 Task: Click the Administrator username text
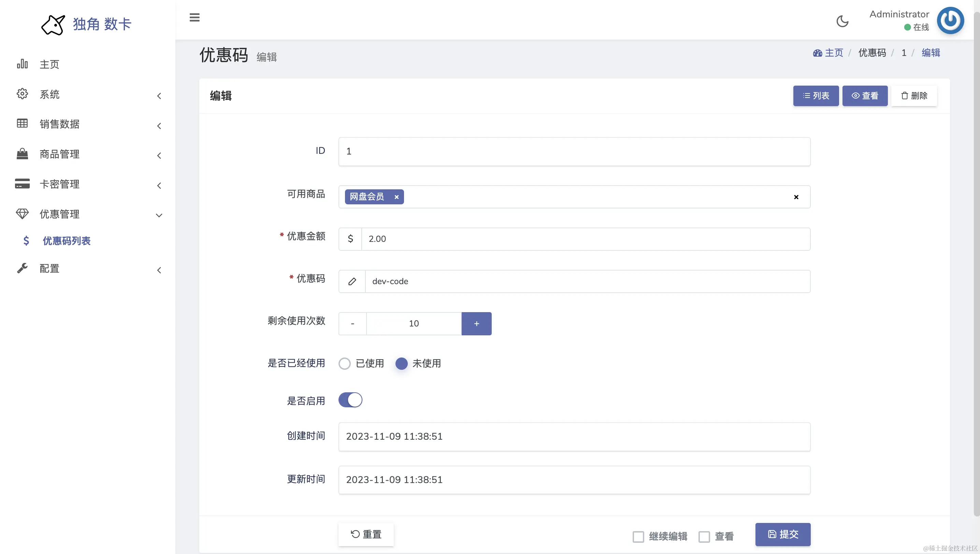pos(899,14)
